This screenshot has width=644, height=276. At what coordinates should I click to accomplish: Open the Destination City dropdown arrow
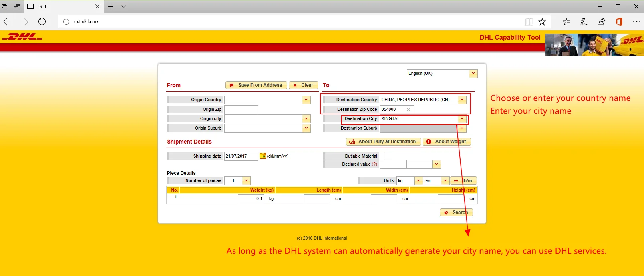point(462,119)
